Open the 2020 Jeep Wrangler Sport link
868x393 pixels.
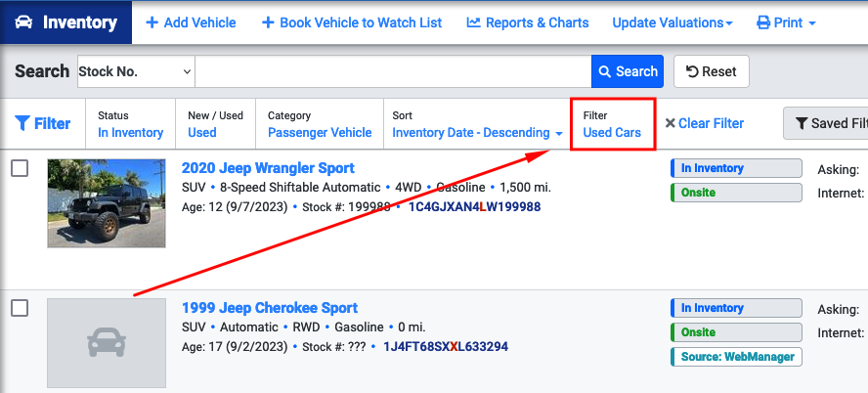(x=268, y=168)
